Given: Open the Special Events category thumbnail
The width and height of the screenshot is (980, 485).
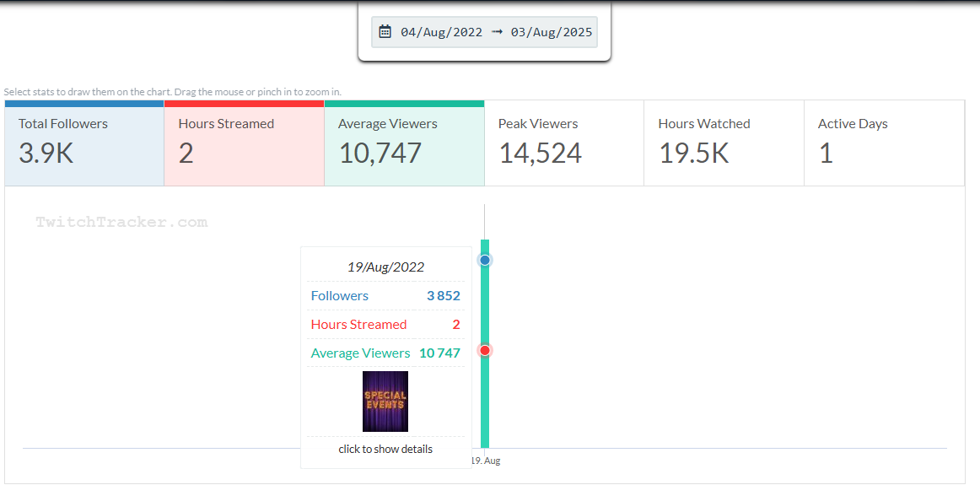Looking at the screenshot, I should (385, 401).
